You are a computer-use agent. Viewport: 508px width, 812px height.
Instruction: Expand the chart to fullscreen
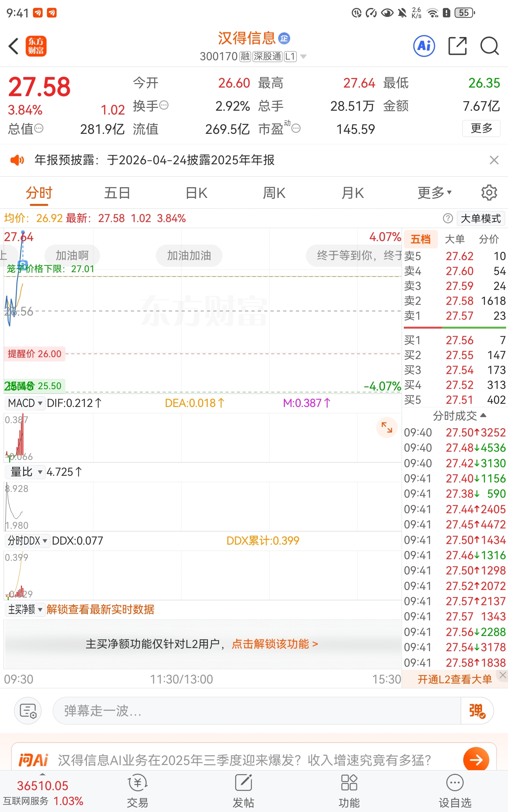pyautogui.click(x=387, y=427)
